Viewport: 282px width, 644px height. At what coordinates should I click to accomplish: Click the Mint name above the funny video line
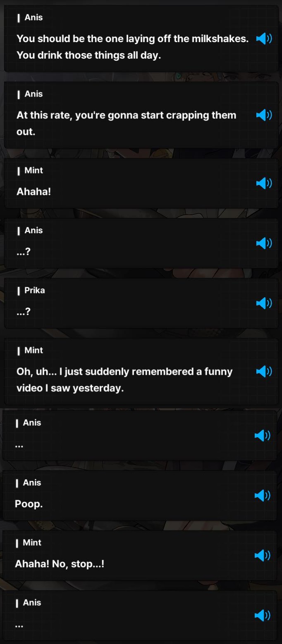click(33, 350)
